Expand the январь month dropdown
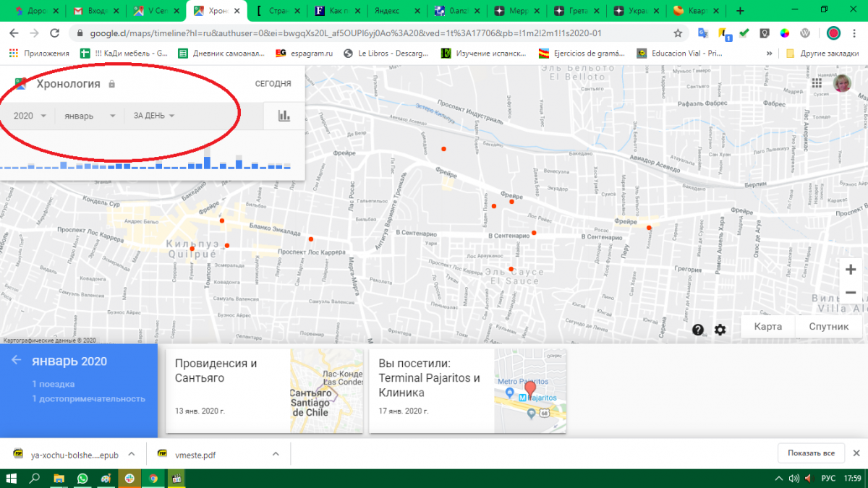 [90, 116]
